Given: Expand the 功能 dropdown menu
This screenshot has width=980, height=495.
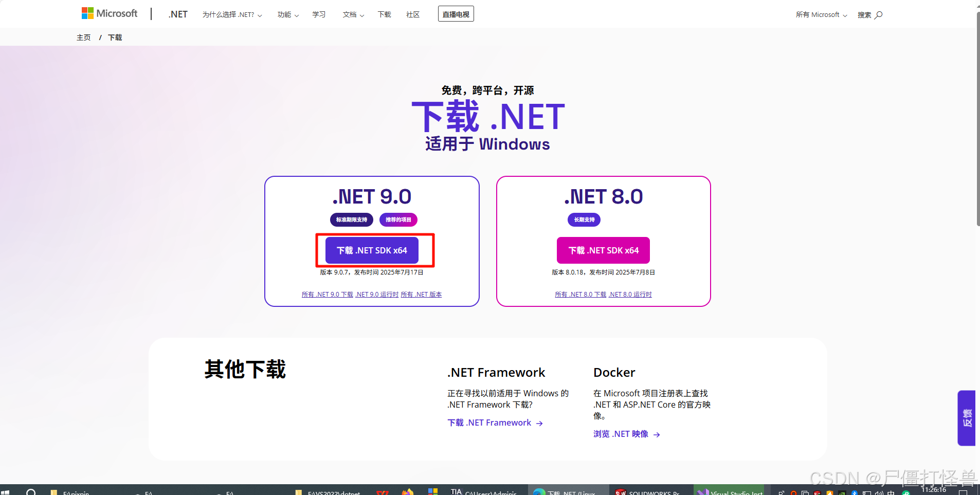Looking at the screenshot, I should 288,14.
